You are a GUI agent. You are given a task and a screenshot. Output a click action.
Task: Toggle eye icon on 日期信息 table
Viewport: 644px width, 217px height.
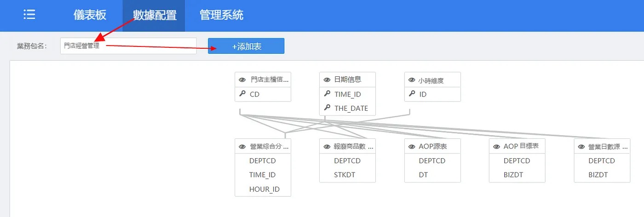327,80
